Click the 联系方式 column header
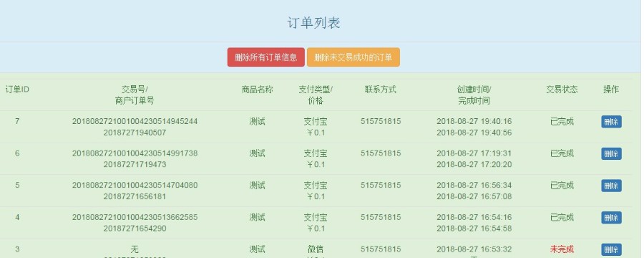The image size is (644, 258). coord(381,90)
